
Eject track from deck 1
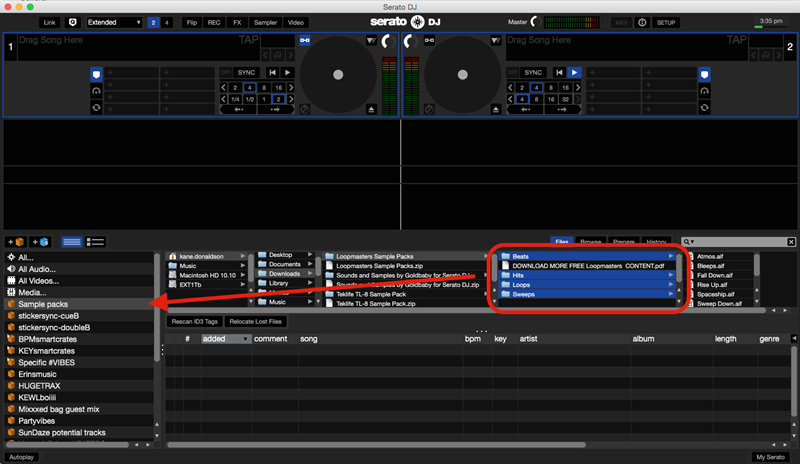coord(371,109)
